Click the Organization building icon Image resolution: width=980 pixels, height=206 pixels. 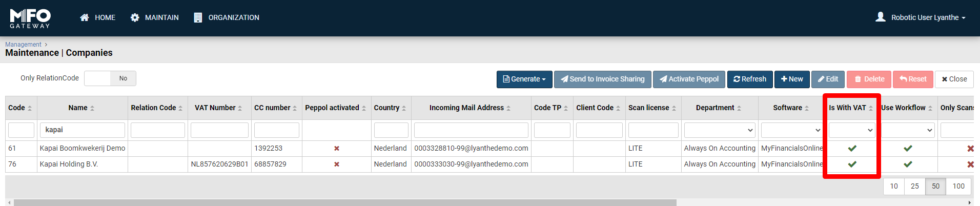click(198, 17)
